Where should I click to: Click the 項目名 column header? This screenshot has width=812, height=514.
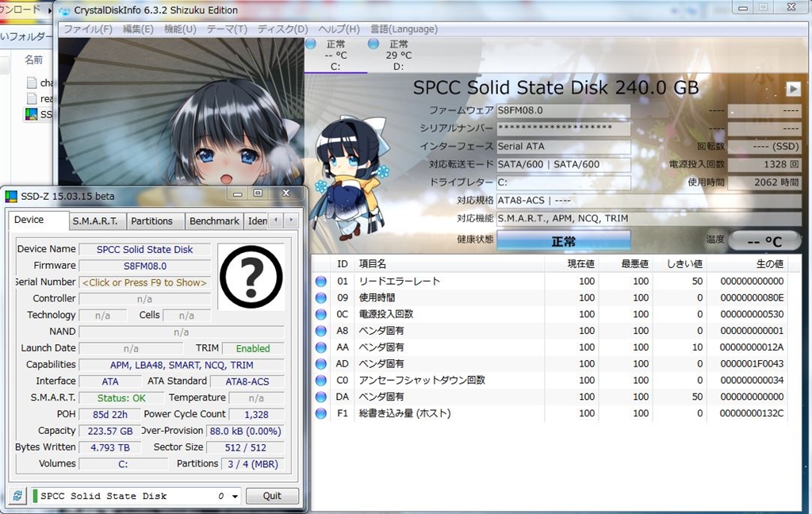point(449,263)
